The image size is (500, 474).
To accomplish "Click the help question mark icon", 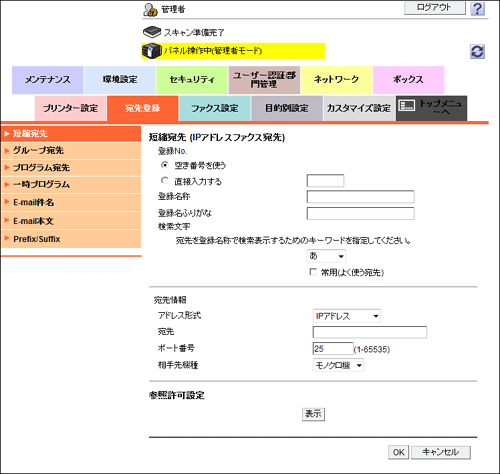I will click(477, 8).
